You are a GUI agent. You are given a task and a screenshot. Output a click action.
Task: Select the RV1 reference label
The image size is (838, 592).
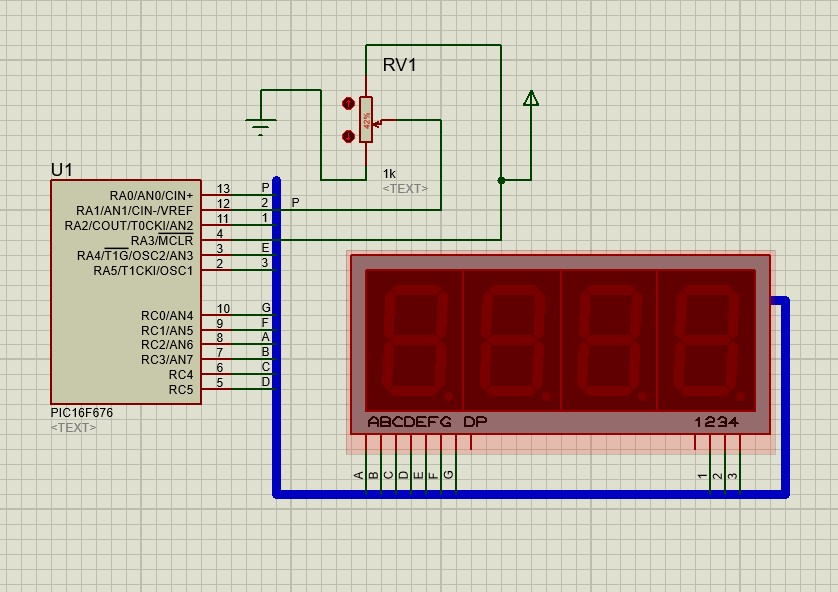[x=399, y=65]
